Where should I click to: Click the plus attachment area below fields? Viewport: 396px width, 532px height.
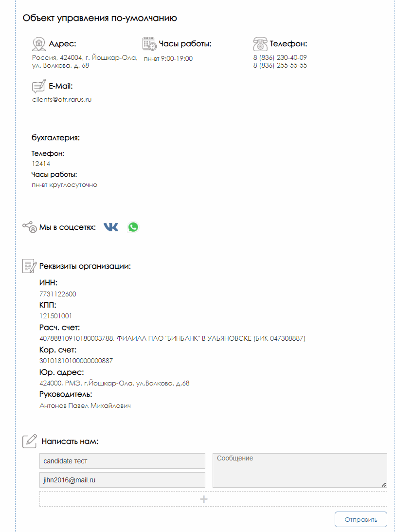pos(213,499)
